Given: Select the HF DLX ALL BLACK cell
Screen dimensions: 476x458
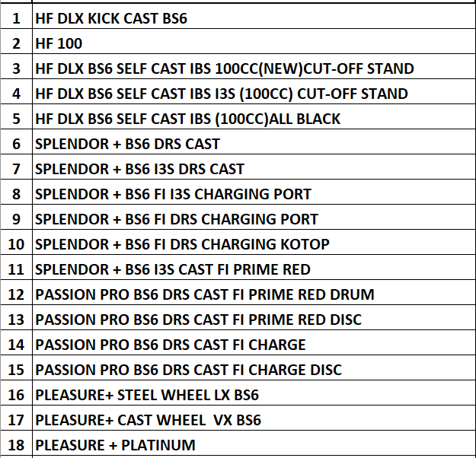Looking at the screenshot, I should (x=187, y=119).
